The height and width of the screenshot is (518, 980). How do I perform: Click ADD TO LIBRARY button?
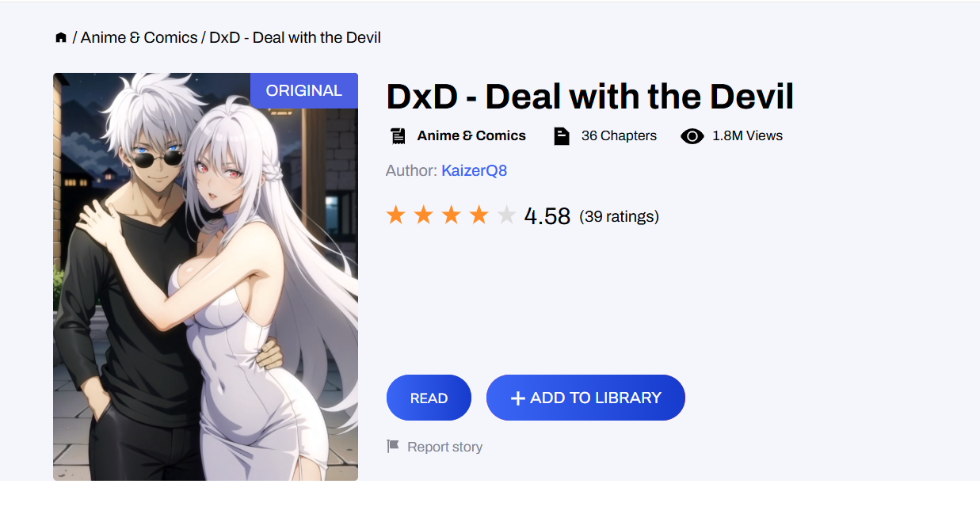(585, 398)
